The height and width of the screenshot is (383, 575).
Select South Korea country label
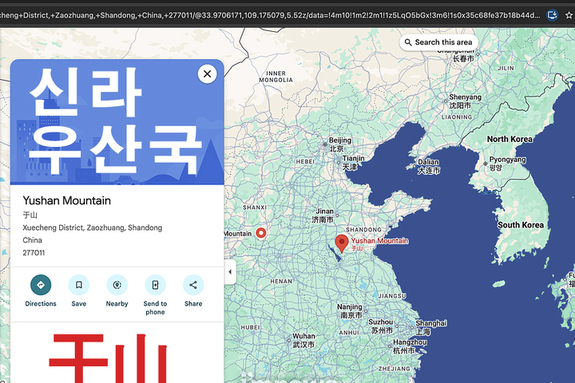pyautogui.click(x=520, y=225)
